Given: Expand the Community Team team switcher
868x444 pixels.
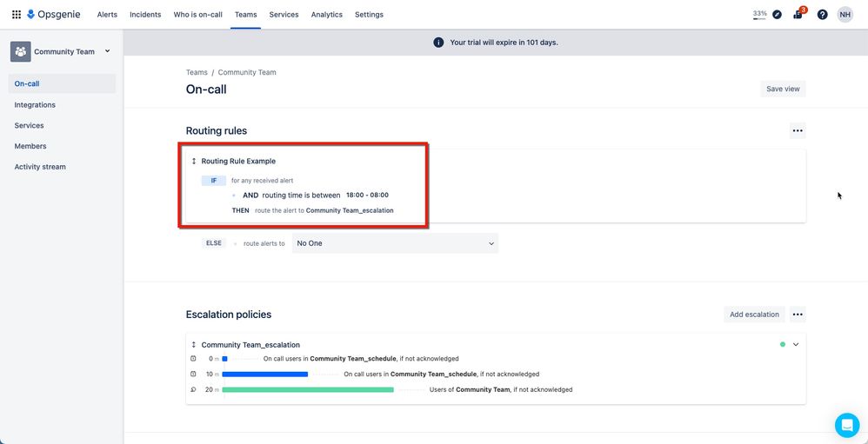Looking at the screenshot, I should (x=107, y=51).
